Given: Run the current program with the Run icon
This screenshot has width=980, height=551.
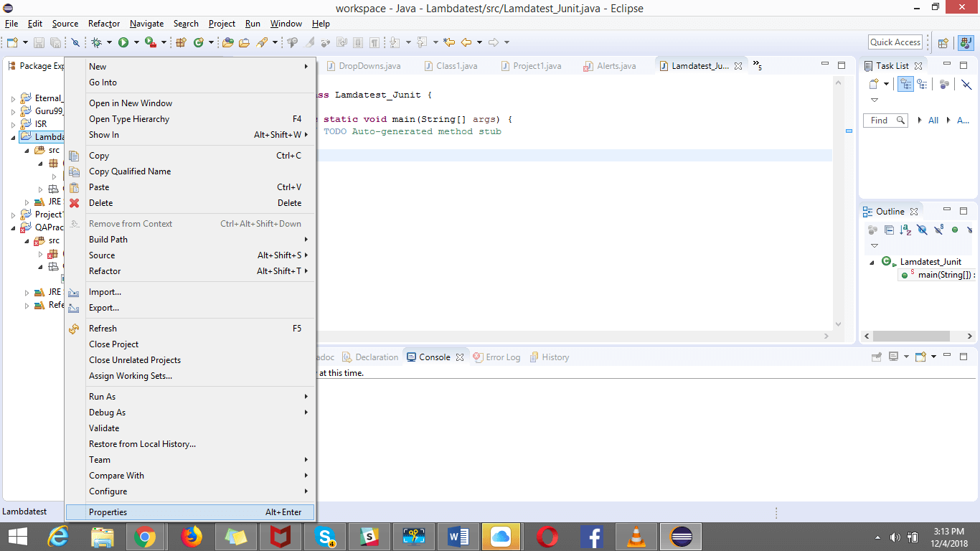Looking at the screenshot, I should (x=123, y=42).
